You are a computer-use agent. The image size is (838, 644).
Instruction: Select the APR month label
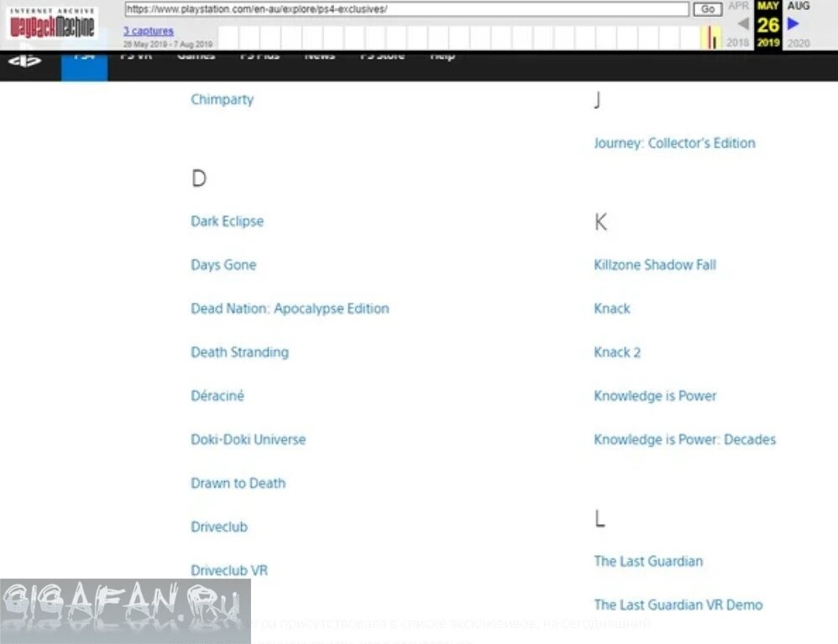pyautogui.click(x=738, y=6)
